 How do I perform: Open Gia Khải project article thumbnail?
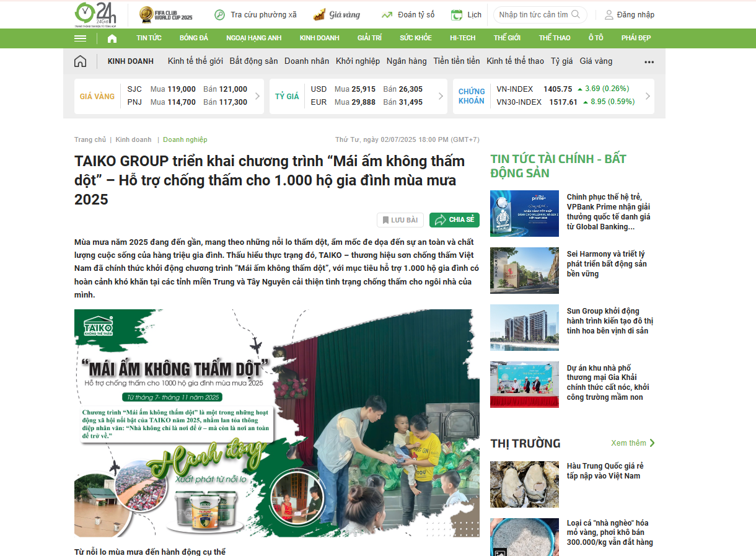pos(524,384)
